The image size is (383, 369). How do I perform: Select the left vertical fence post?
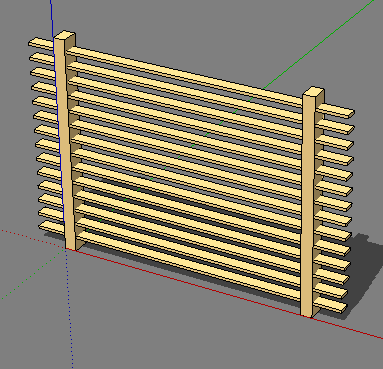point(67,140)
